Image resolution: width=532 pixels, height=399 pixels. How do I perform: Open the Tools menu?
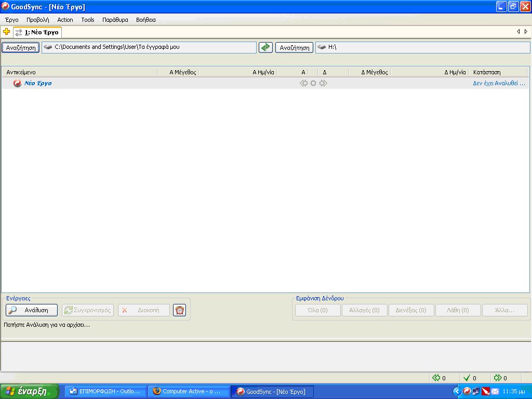point(87,20)
